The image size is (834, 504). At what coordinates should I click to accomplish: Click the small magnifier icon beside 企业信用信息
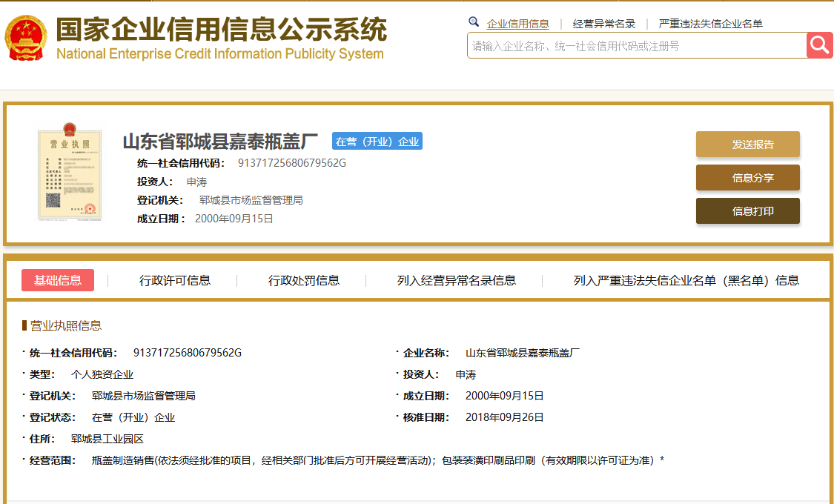pos(474,21)
